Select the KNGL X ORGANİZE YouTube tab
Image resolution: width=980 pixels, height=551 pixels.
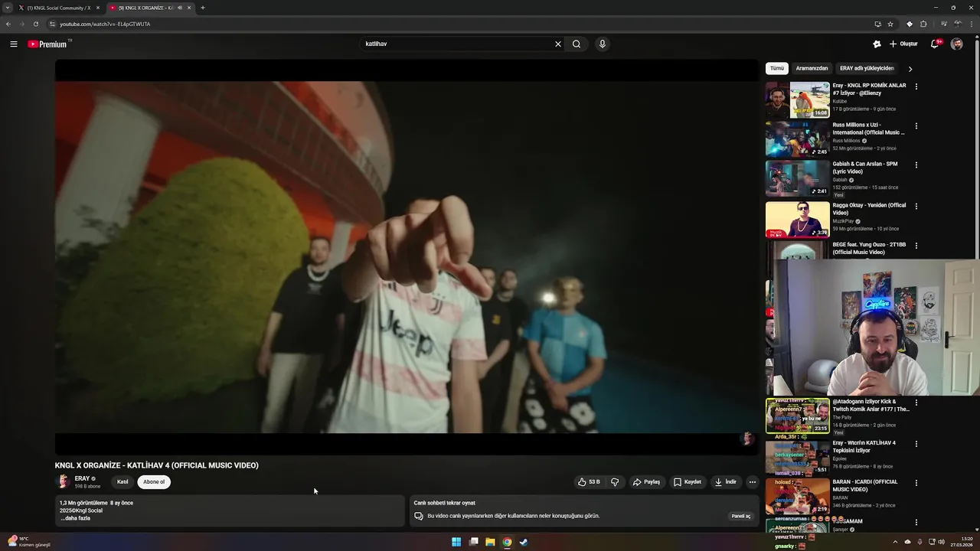145,8
